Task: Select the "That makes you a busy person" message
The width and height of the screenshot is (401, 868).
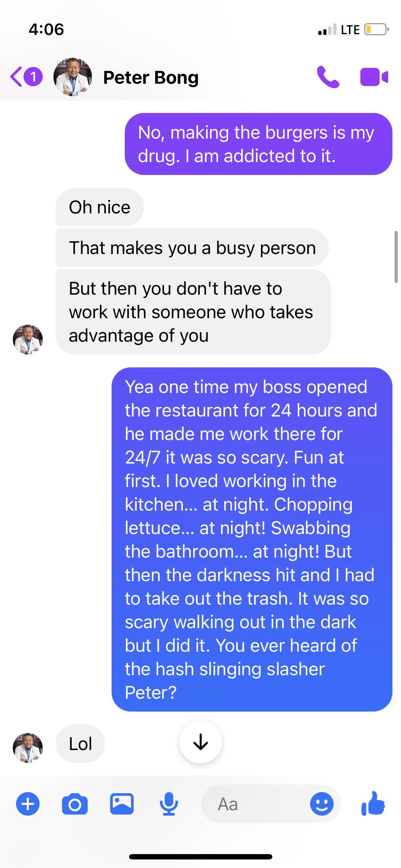Action: click(192, 248)
